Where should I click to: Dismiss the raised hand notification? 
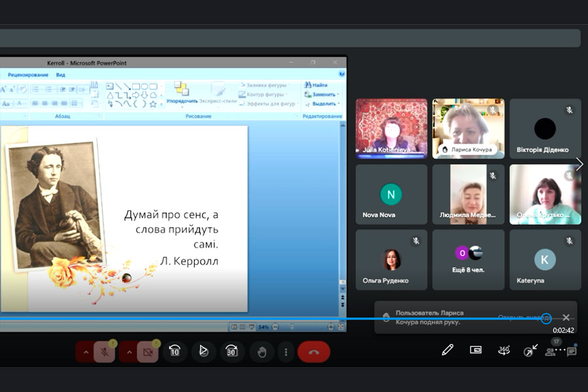pyautogui.click(x=566, y=318)
